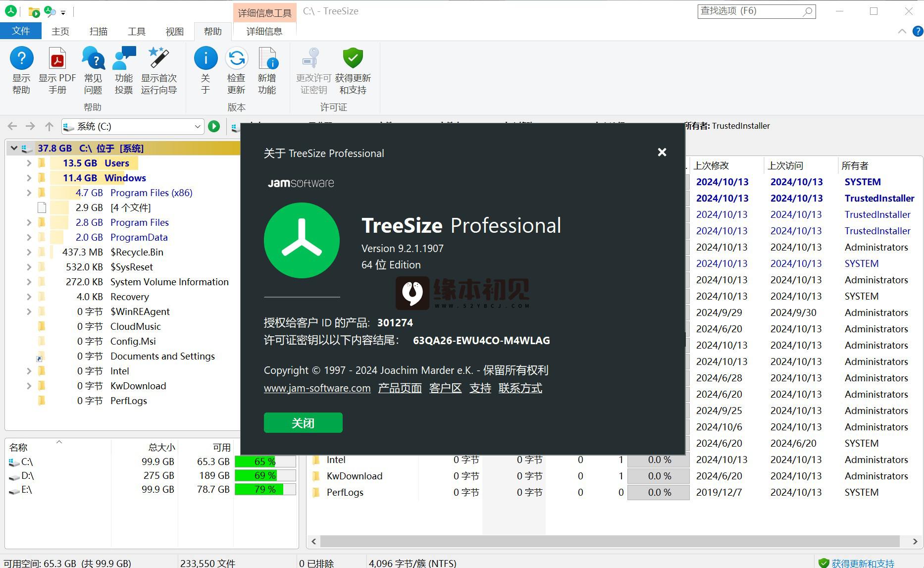Viewport: 924px width, 568px height.
Task: Click the horizontal scrollbar right arrow
Action: pos(915,541)
